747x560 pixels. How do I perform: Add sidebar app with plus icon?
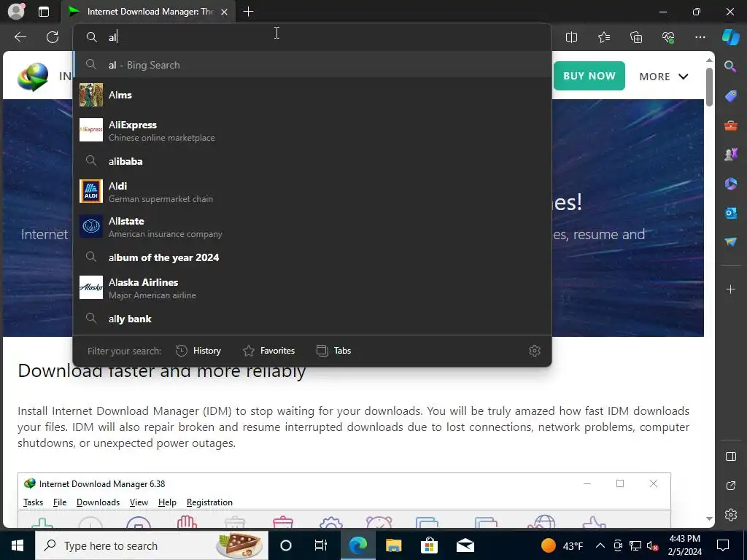pos(730,289)
